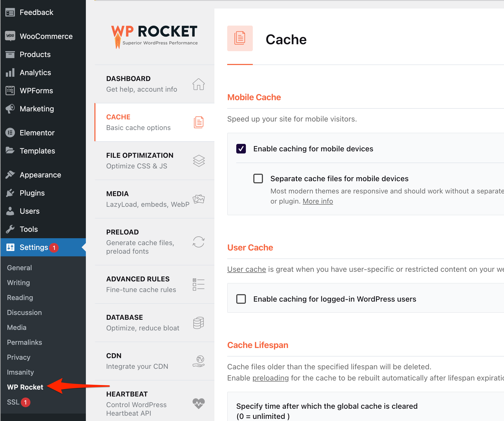The width and height of the screenshot is (504, 421).
Task: Open the CDN tab
Action: (x=155, y=361)
